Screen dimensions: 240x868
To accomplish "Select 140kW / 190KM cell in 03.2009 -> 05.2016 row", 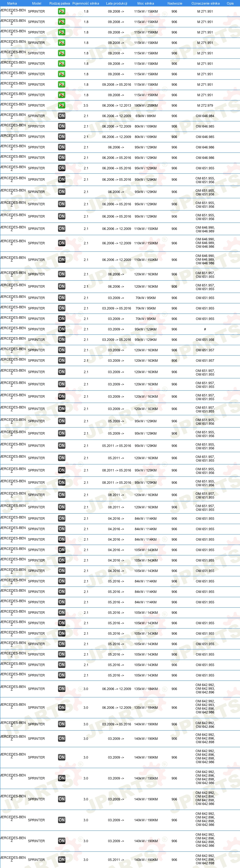I will pos(146,724).
